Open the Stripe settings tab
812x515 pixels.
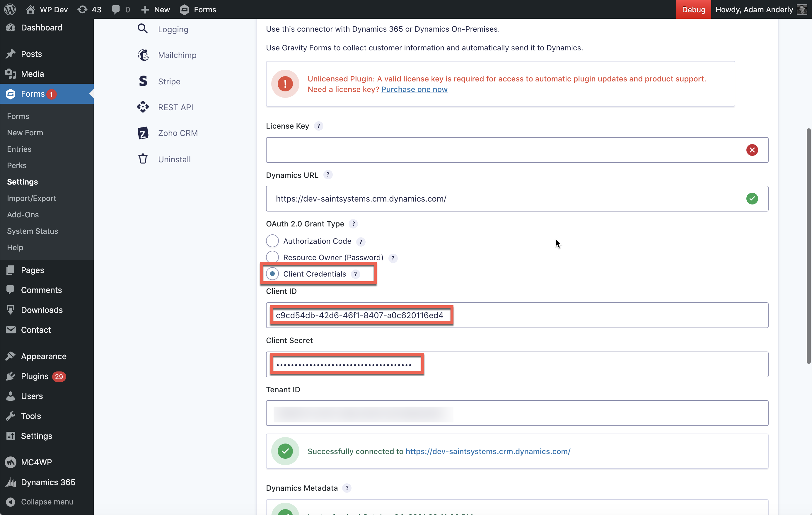159,81
